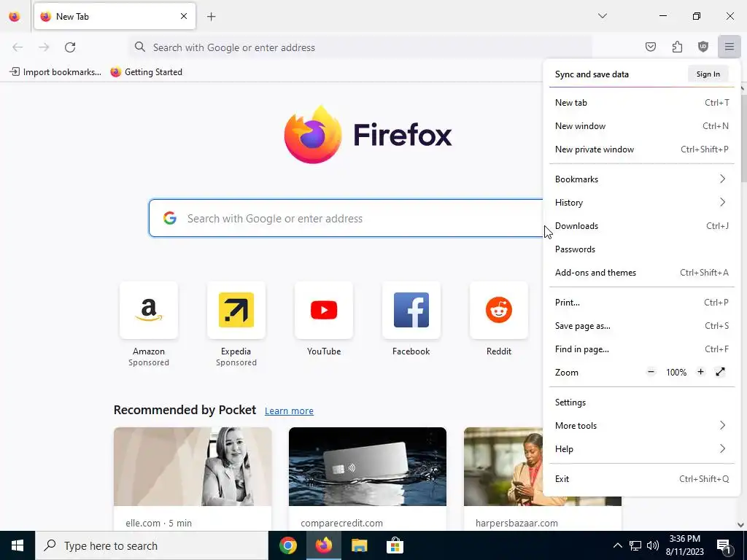Click the Sync and save data label
Viewport: 747px width, 560px height.
[592, 74]
